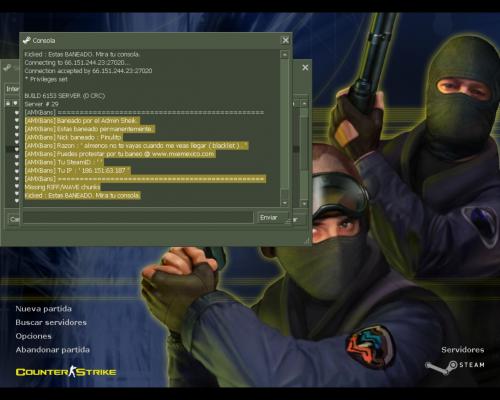Screen dimensions: 500x400
Task: Click the server list vertical scrollbar thumb
Action: 304,140
